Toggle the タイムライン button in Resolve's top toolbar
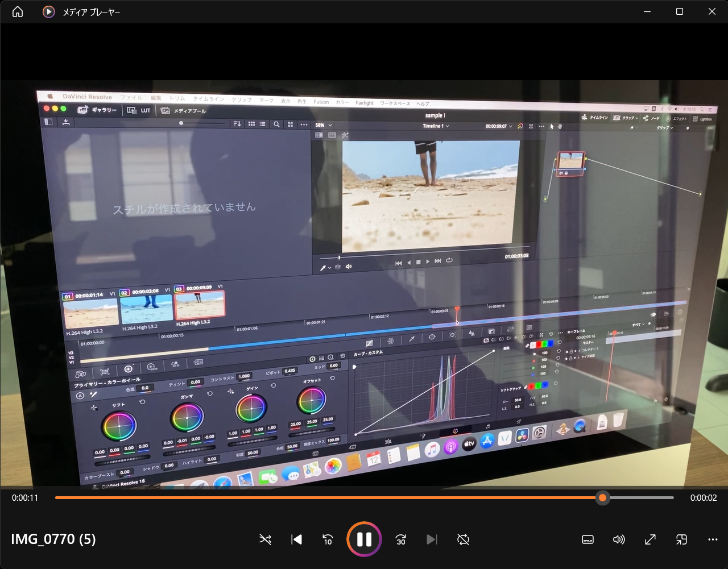 594,117
